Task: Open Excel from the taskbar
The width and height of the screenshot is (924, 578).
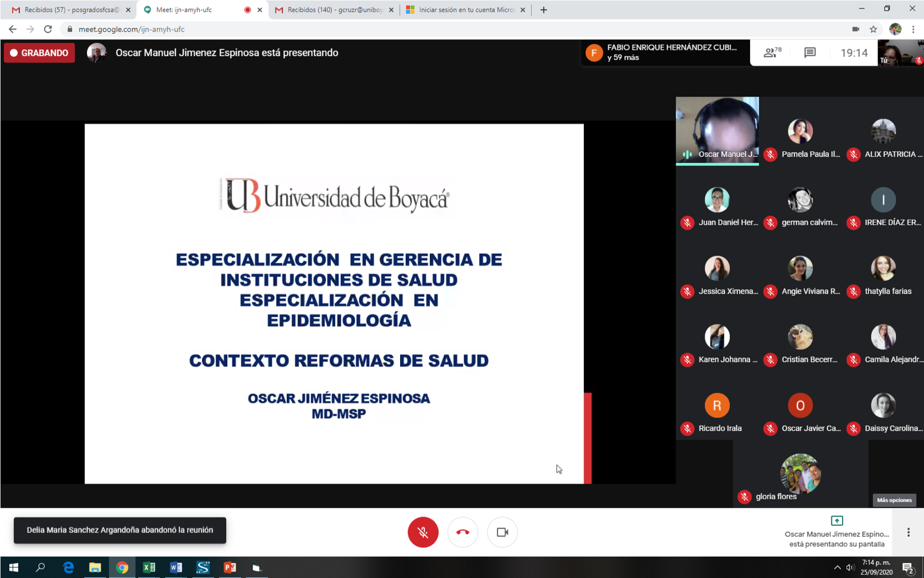Action: coord(149,568)
